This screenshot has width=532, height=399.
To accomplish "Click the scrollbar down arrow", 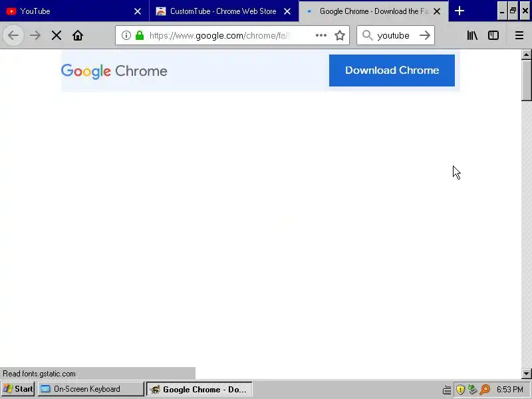I will [x=526, y=374].
